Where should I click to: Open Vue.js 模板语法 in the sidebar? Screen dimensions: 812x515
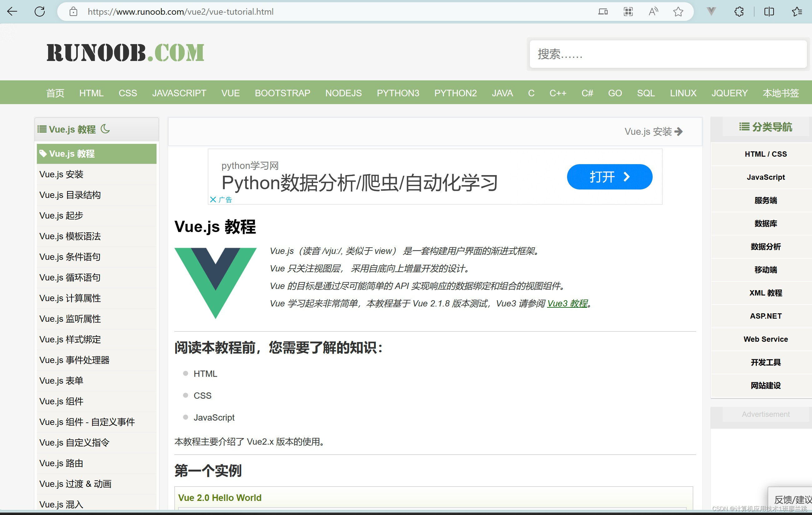pos(70,236)
